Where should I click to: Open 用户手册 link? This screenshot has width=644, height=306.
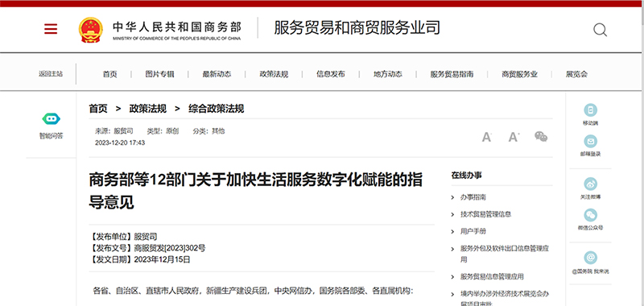(473, 231)
